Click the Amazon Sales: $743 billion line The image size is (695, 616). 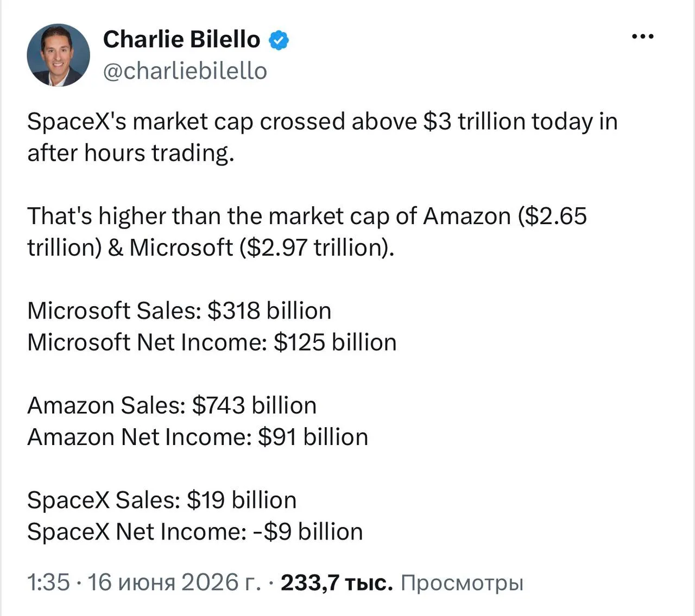(x=172, y=405)
